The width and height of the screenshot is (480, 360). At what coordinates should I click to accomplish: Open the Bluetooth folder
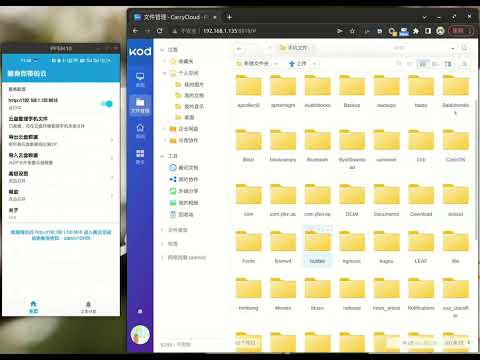(x=317, y=145)
